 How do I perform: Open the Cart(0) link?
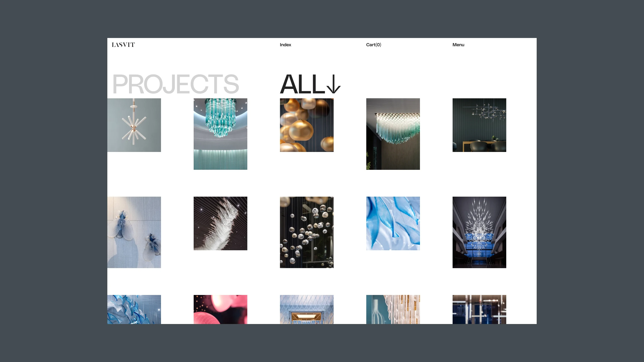pyautogui.click(x=373, y=45)
